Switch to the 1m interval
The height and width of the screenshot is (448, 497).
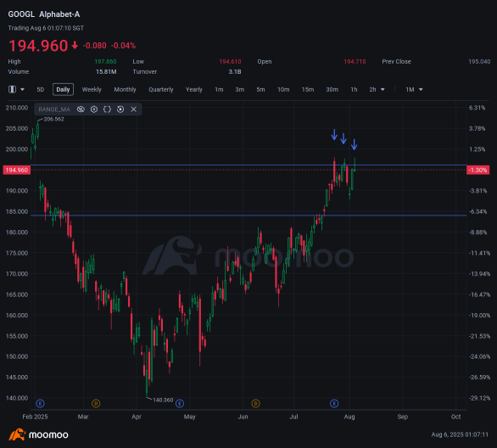tap(219, 90)
